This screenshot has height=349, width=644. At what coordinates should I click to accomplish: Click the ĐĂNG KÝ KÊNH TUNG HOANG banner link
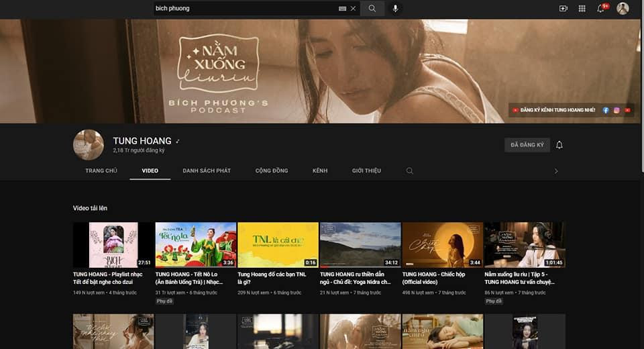tap(553, 110)
